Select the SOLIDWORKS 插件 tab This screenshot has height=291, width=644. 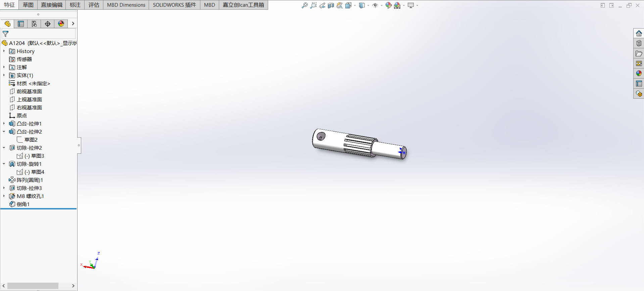(175, 5)
